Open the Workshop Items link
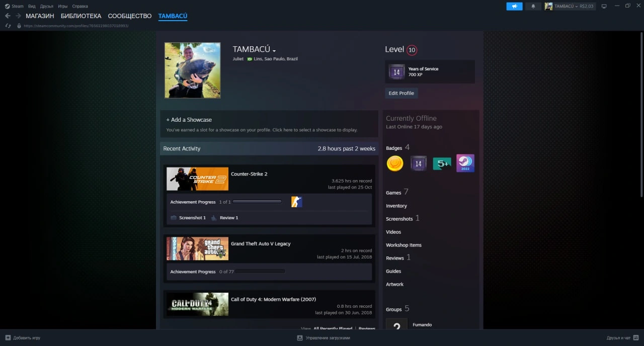 point(404,245)
